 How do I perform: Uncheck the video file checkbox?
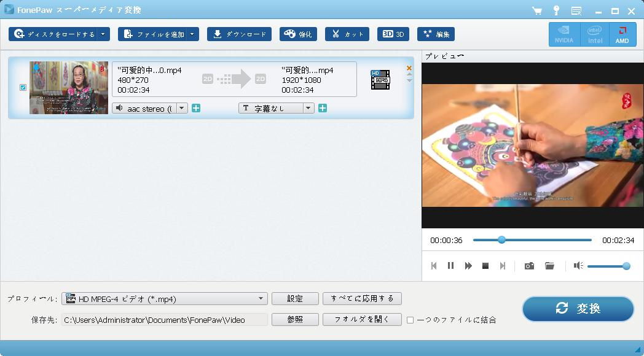point(23,87)
